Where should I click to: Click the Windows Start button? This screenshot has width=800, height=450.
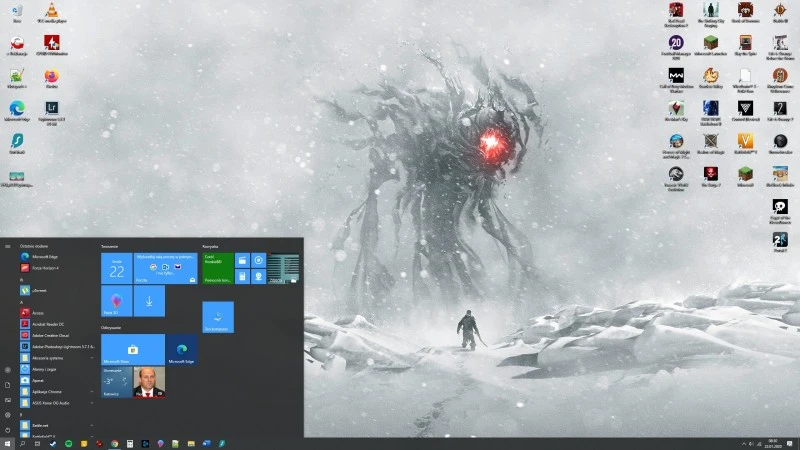[x=8, y=444]
